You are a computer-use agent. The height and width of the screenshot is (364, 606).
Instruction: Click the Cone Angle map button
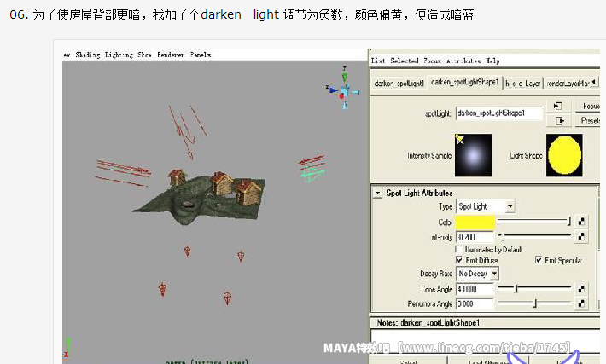pyautogui.click(x=581, y=290)
